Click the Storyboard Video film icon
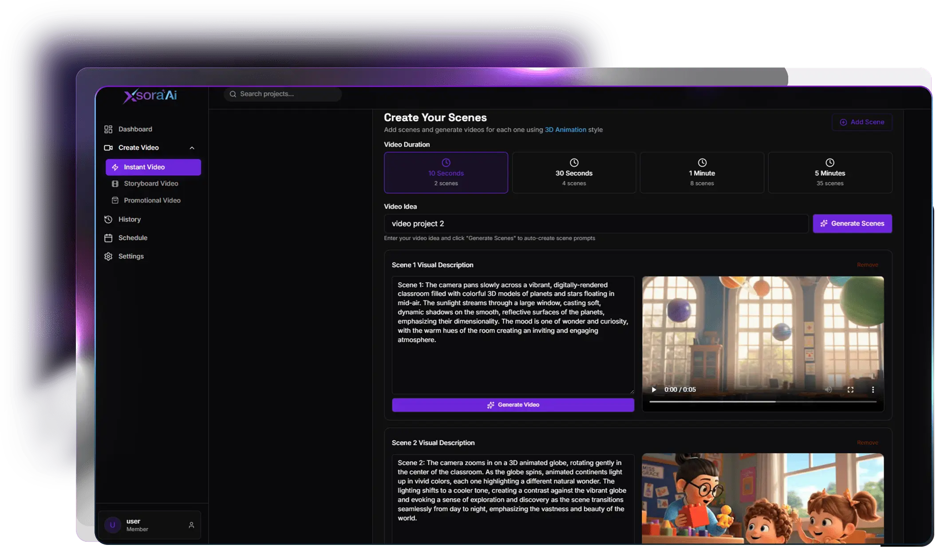Viewport: 944px width, 560px height. pyautogui.click(x=115, y=184)
